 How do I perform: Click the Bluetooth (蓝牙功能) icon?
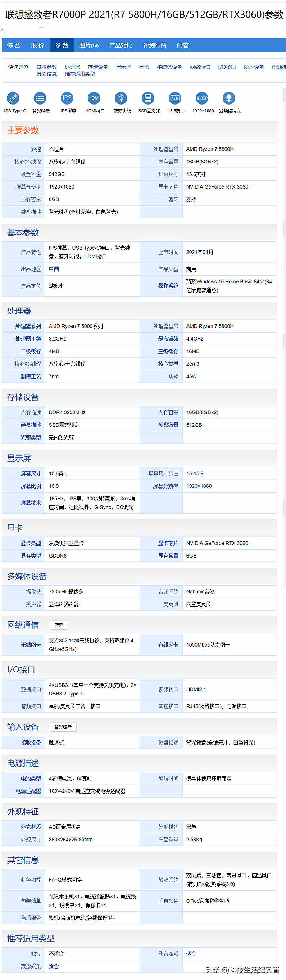(x=121, y=98)
